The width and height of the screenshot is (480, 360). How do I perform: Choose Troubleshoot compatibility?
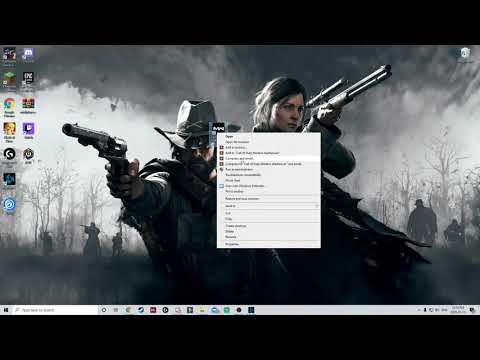[x=269, y=175]
